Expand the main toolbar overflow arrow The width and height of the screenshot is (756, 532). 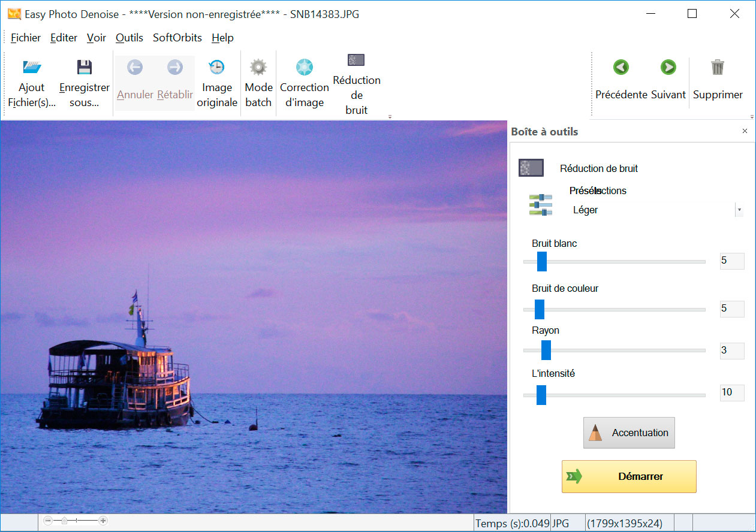pos(390,117)
